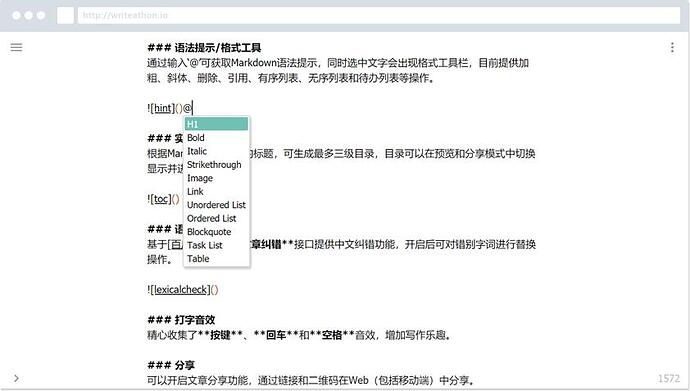
Task: Click heading '### 语法提示/格式工具'
Action: pyautogui.click(x=204, y=48)
